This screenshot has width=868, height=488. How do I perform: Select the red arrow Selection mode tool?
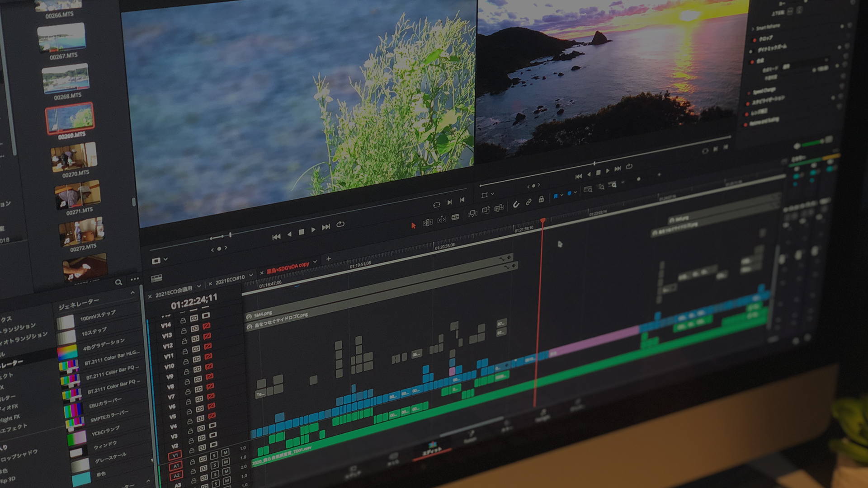point(413,225)
